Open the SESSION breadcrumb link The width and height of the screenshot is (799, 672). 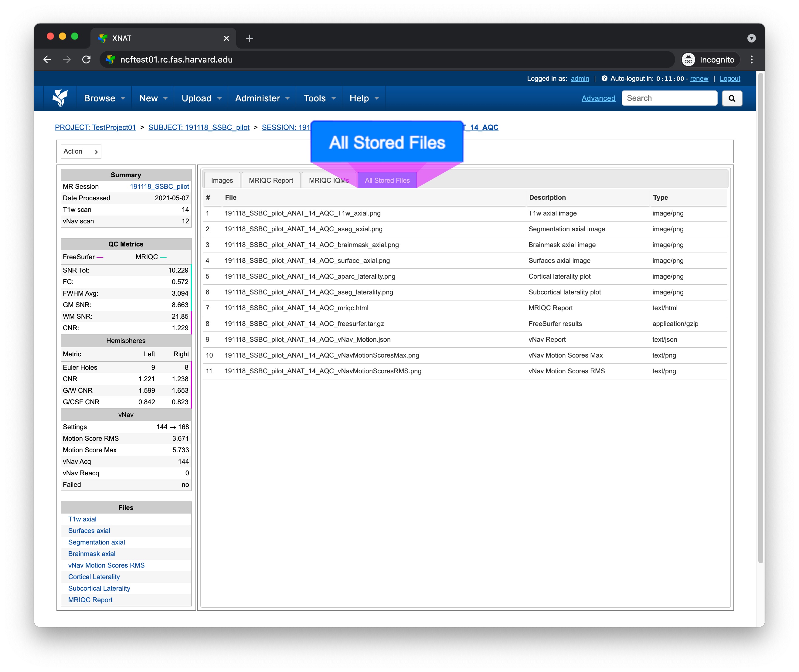point(286,127)
